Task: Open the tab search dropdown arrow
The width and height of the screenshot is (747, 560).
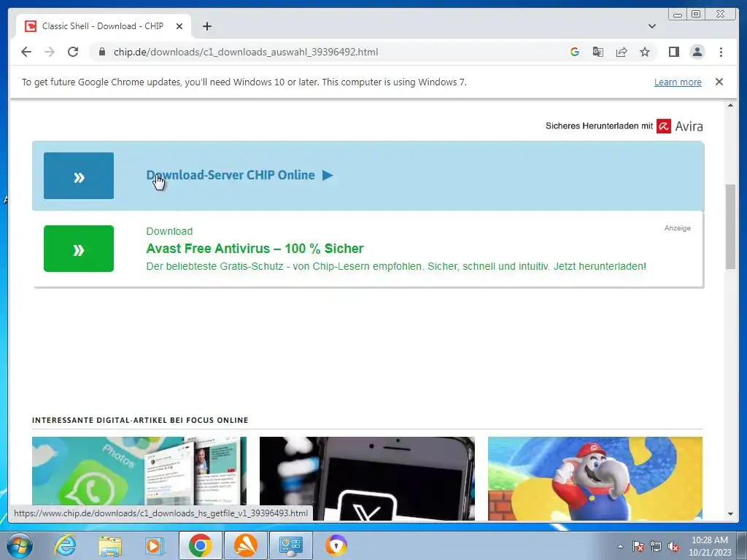Action: 651,26
